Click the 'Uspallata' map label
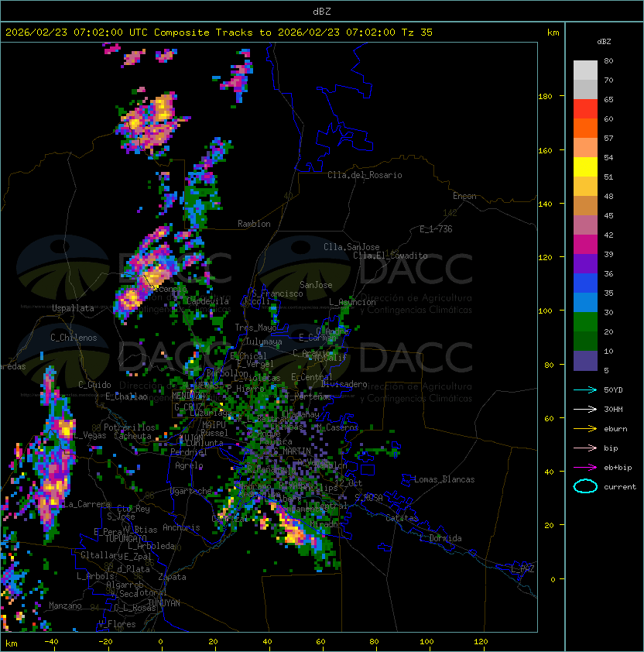The width and height of the screenshot is (644, 652). [x=73, y=308]
